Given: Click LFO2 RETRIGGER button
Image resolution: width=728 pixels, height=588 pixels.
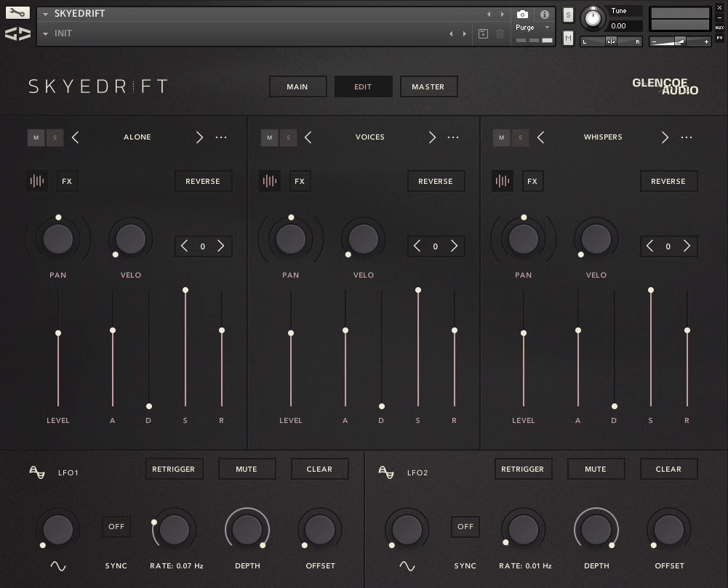Looking at the screenshot, I should [523, 470].
